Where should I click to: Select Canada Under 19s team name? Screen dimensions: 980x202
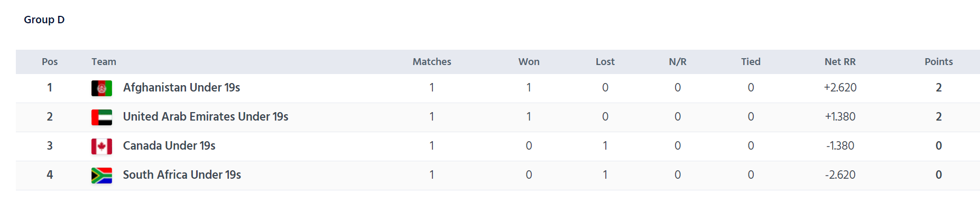169,146
